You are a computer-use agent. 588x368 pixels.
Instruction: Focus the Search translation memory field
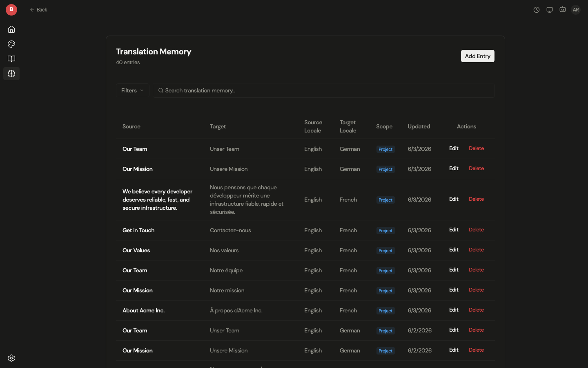324,90
